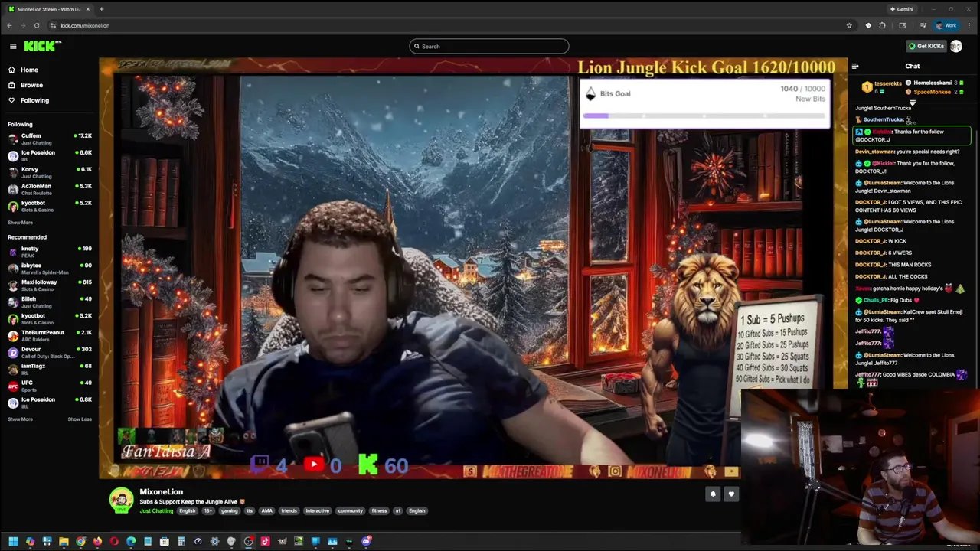Go to Home in the sidebar

(29, 70)
